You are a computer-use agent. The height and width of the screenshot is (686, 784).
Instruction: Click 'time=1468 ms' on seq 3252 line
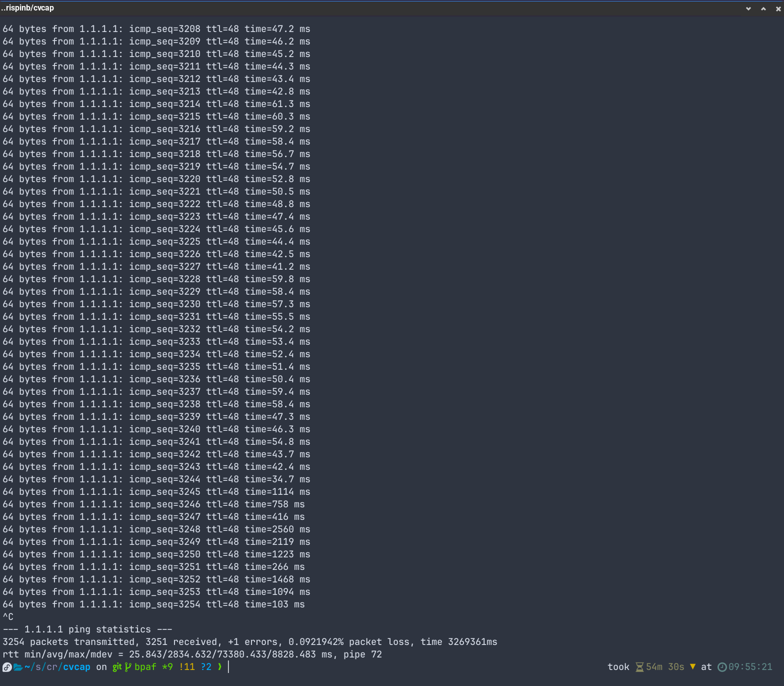[x=277, y=579]
